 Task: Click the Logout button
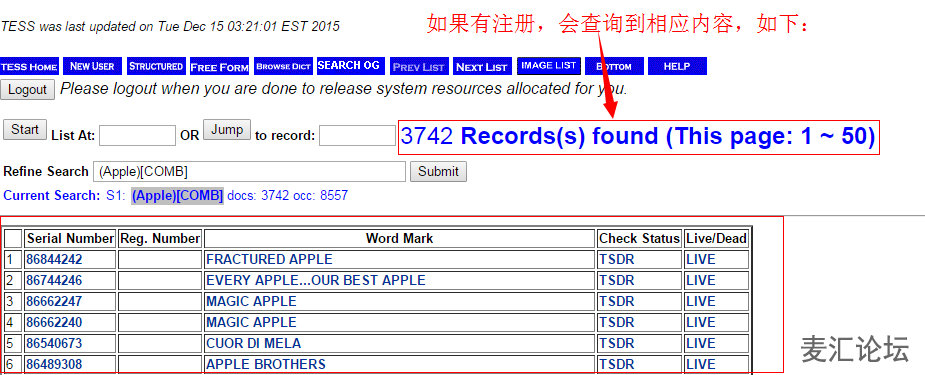tap(27, 90)
